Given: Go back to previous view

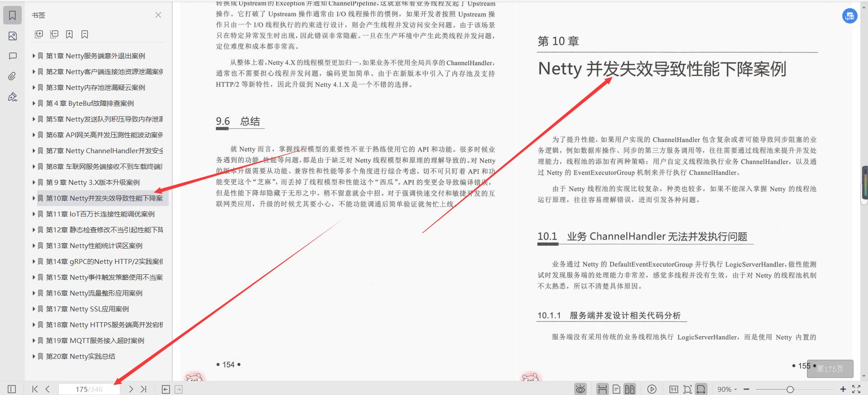Looking at the screenshot, I should 166,389.
